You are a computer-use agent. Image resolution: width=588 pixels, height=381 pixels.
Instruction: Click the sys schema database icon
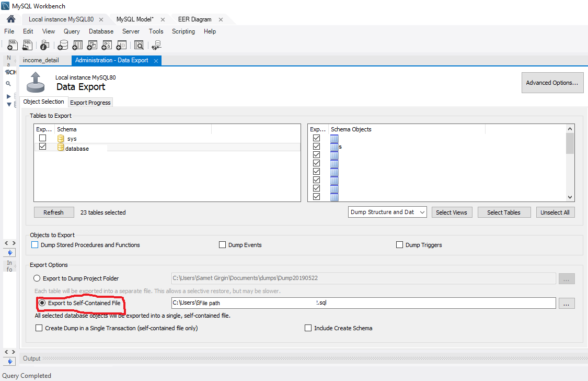61,139
